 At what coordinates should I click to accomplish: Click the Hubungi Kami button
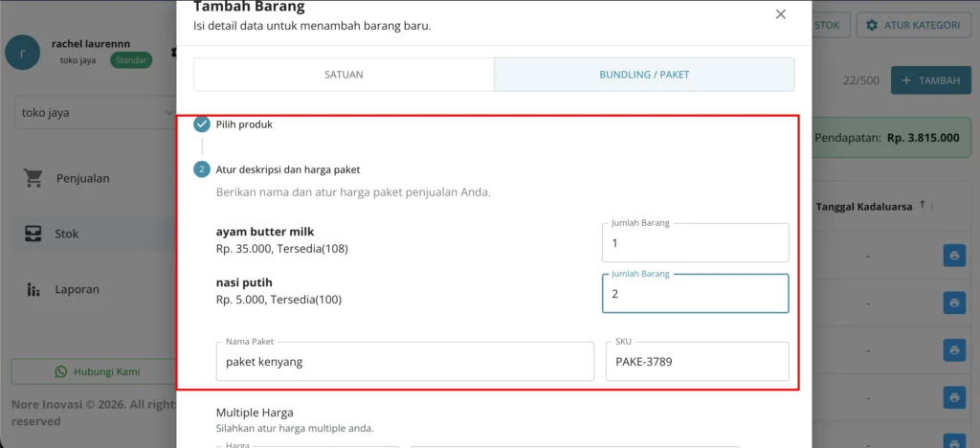[94, 371]
